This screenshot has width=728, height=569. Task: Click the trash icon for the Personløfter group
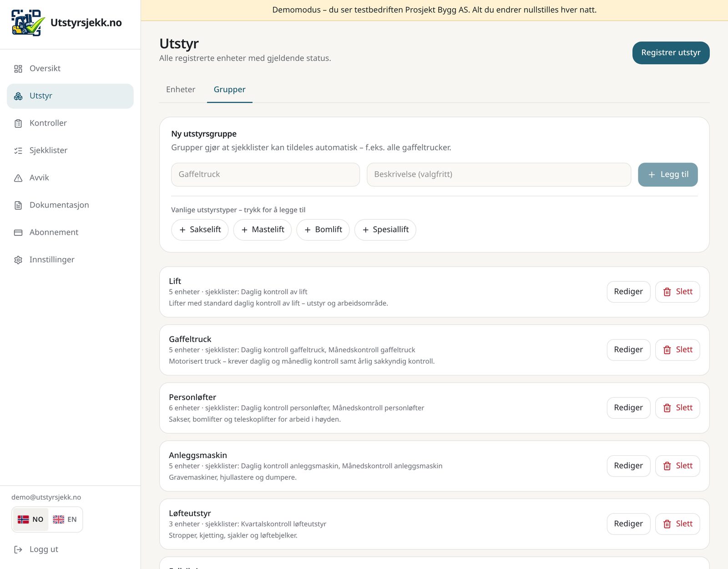click(x=667, y=408)
